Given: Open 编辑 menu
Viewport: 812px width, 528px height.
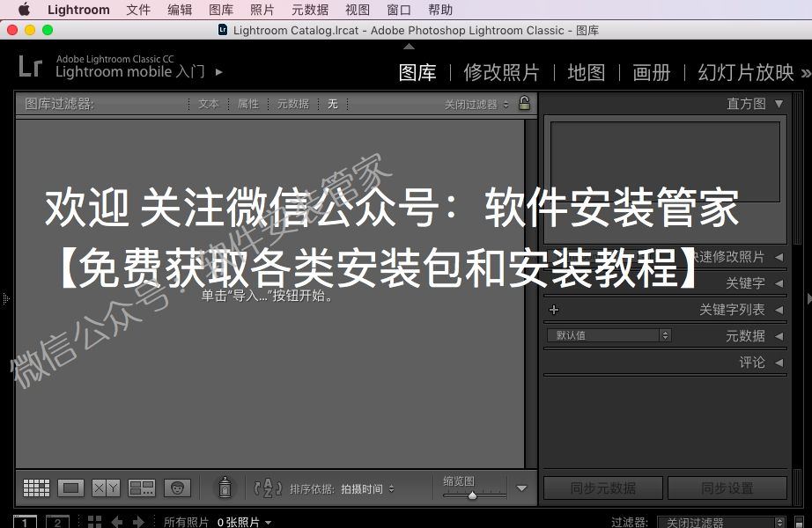Looking at the screenshot, I should coord(180,10).
